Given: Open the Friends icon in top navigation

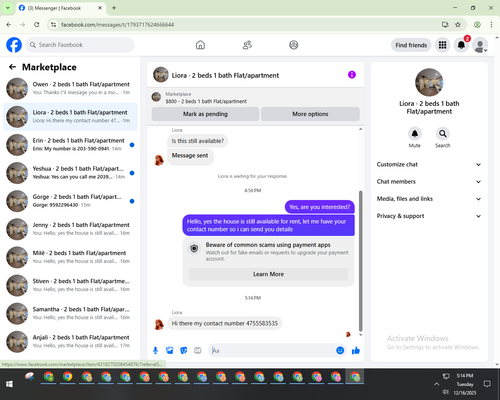Looking at the screenshot, I should click(x=247, y=45).
